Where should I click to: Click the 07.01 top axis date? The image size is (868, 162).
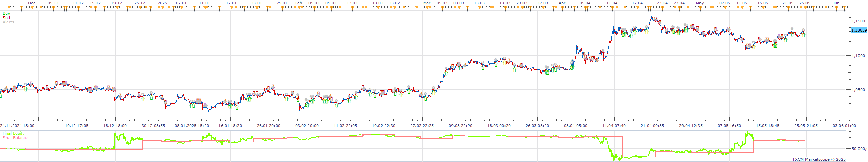click(181, 3)
